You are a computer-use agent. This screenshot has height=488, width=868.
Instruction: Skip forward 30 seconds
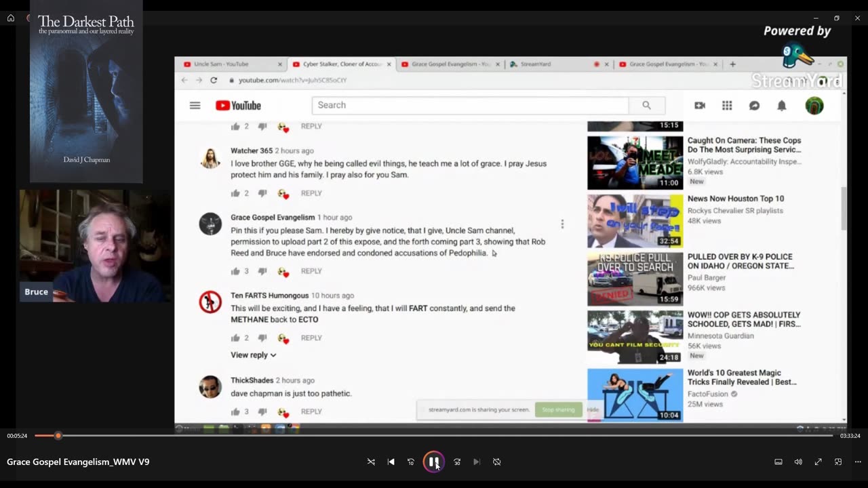(457, 462)
